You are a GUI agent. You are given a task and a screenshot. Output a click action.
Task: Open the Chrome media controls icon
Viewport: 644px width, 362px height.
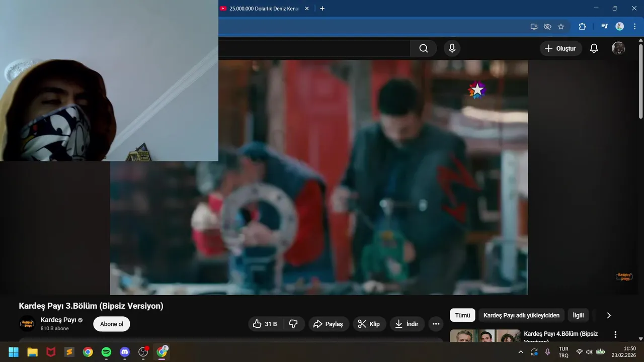[x=605, y=27]
